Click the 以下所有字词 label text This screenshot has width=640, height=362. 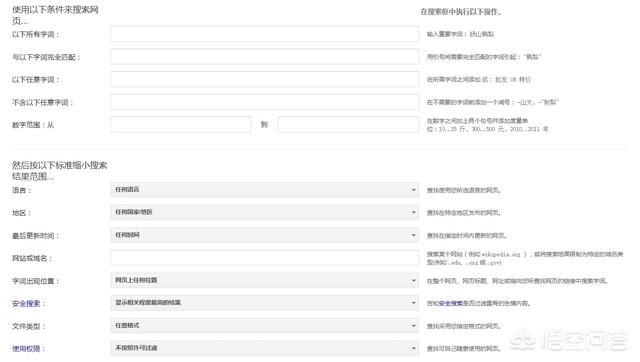point(36,35)
